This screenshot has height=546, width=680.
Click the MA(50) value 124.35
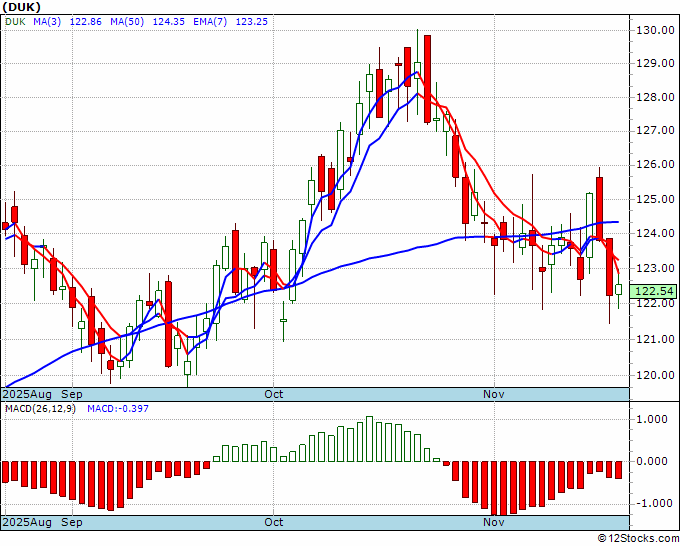tap(169, 21)
